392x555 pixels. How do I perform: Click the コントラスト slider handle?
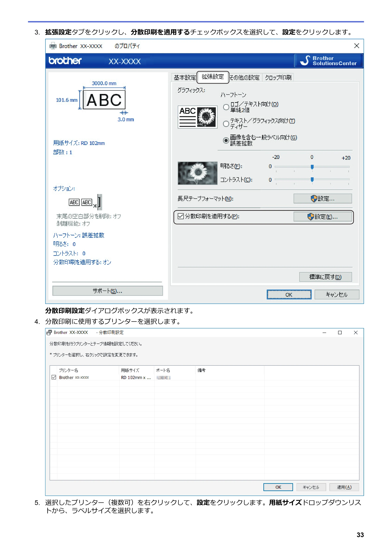pos(312,179)
